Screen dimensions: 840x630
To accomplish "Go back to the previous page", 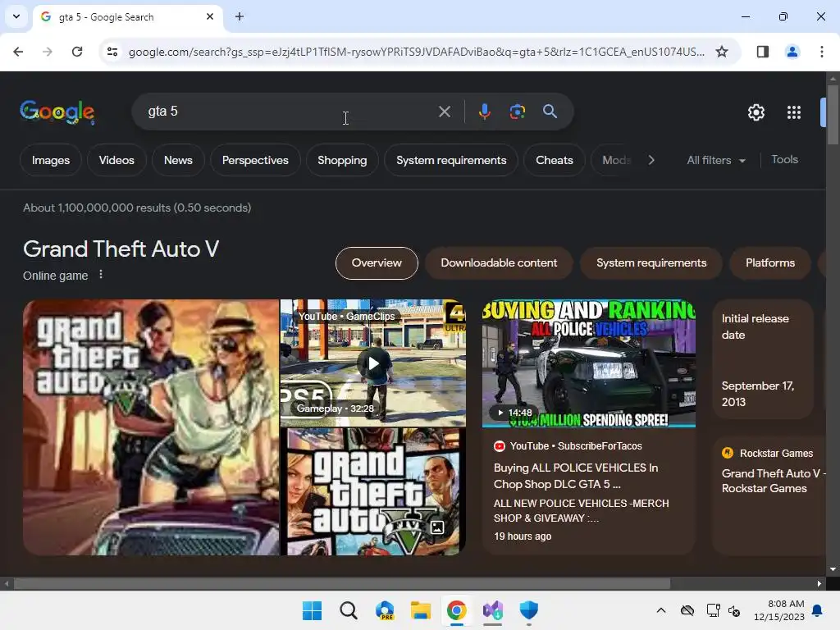I will (18, 52).
